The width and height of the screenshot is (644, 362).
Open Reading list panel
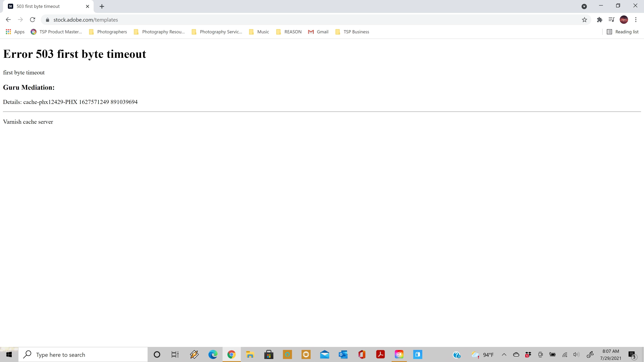pyautogui.click(x=623, y=32)
